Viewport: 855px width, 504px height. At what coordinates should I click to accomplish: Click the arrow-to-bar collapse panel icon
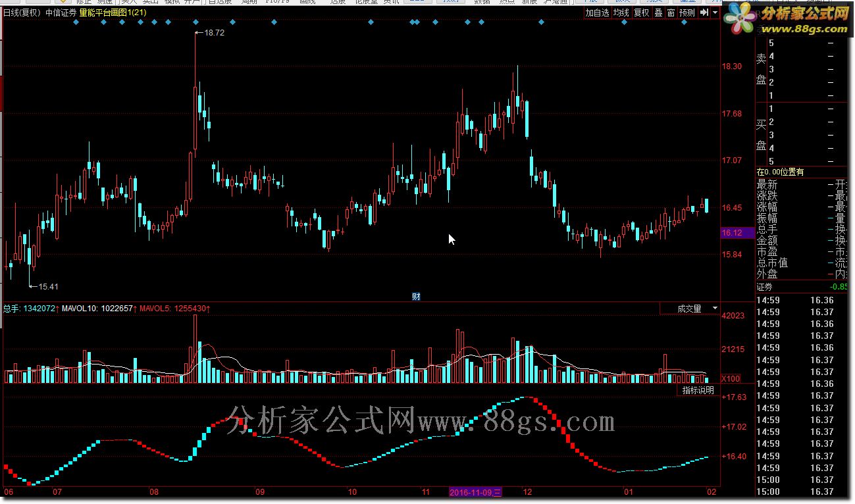pos(704,13)
